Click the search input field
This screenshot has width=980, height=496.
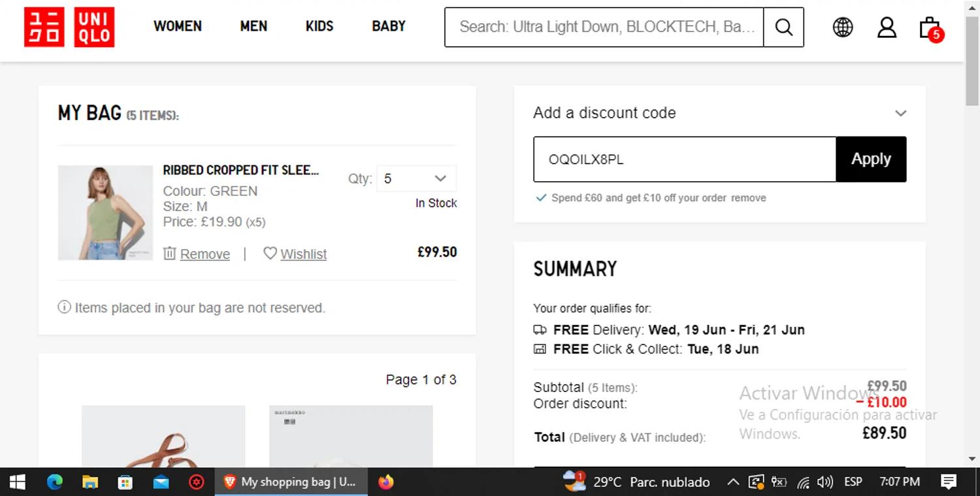click(604, 27)
